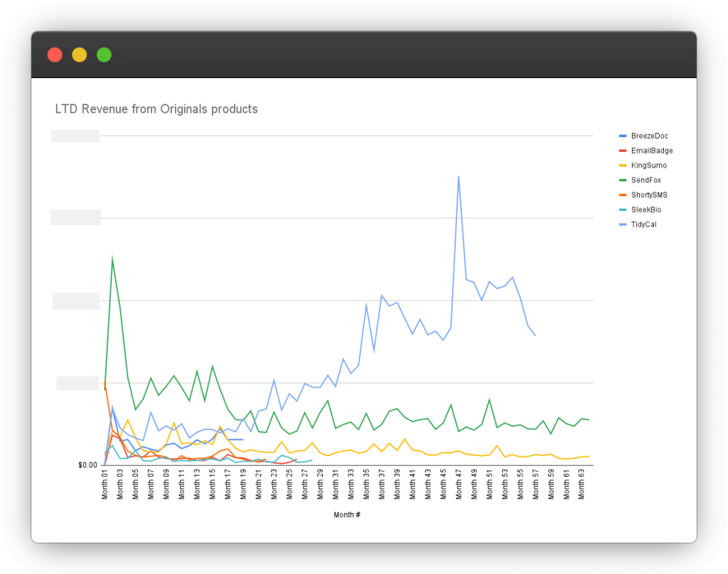Click the Month # axis label

346,514
